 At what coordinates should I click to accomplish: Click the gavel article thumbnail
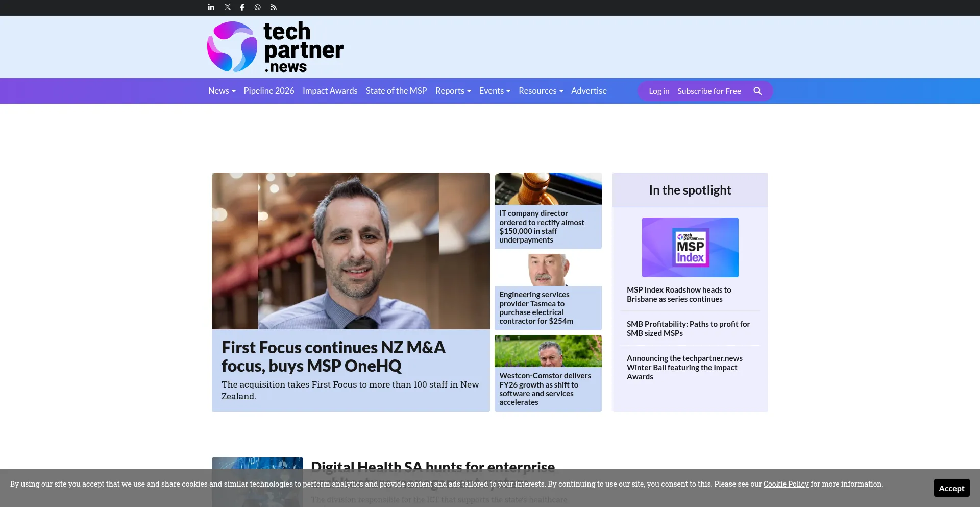548,188
